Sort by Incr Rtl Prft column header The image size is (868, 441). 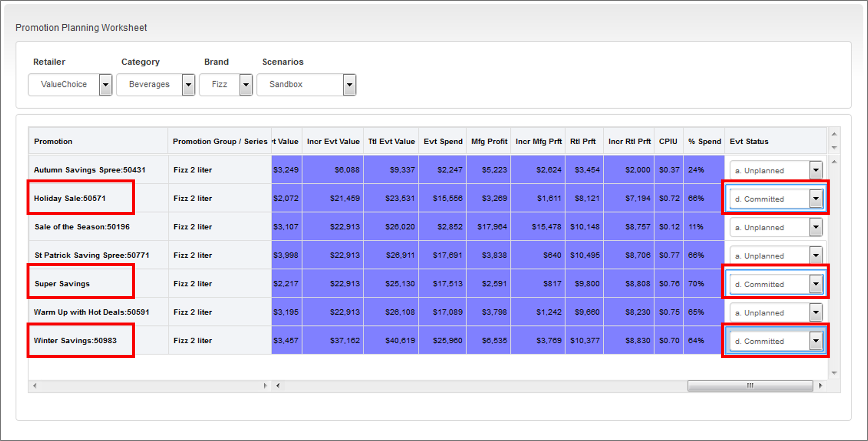pos(629,141)
